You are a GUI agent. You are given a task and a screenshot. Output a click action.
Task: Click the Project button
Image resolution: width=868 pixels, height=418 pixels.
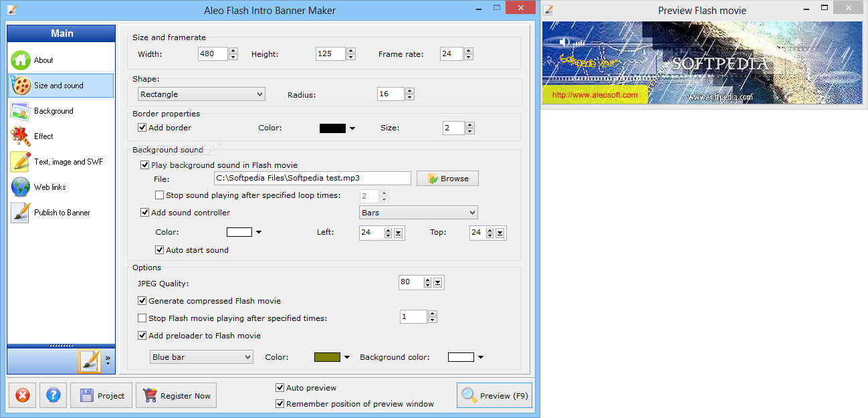point(102,395)
